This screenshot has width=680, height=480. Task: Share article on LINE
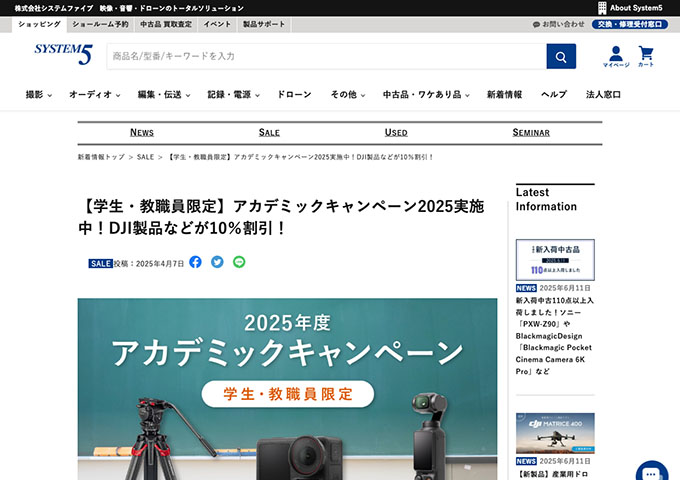tap(239, 262)
